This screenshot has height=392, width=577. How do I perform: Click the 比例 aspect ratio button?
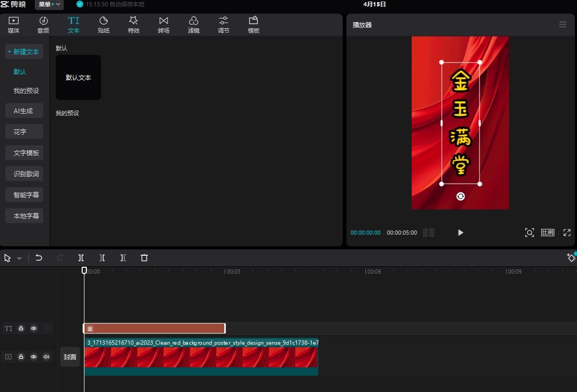tap(548, 233)
